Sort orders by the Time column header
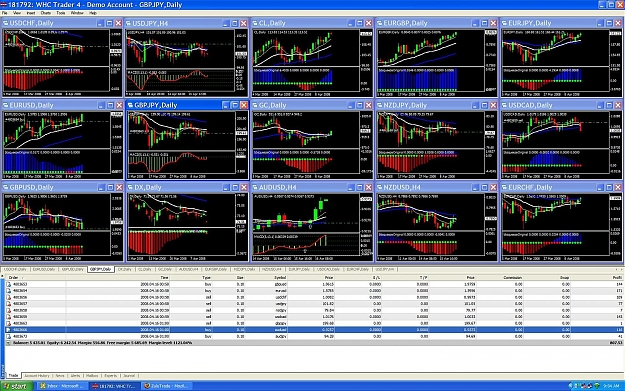Screen dimensions: 625x391 point(118,277)
